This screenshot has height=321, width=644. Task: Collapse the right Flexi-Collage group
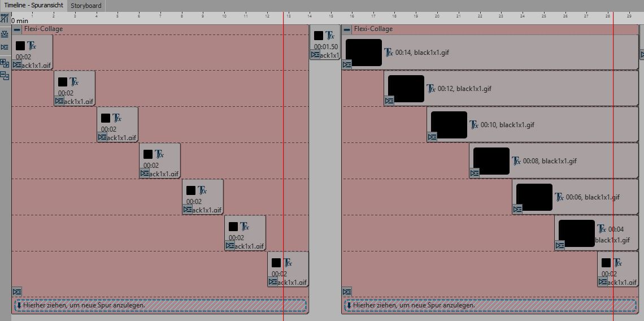pyautogui.click(x=347, y=29)
